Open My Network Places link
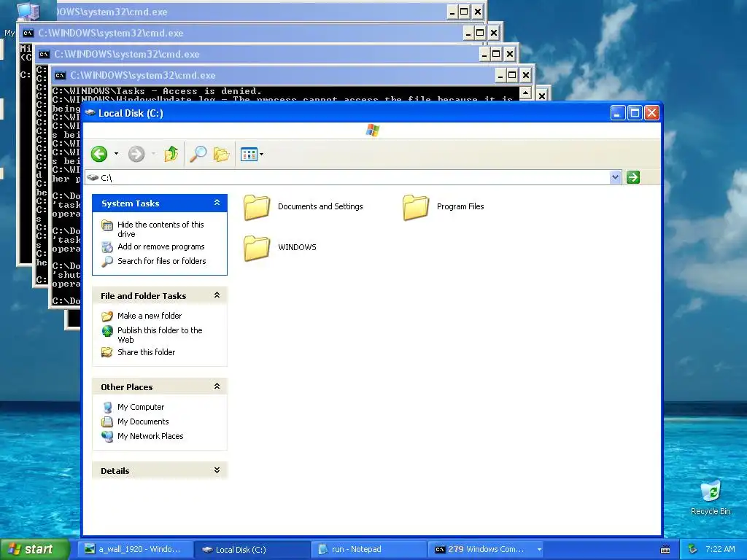The image size is (747, 560). 150,436
